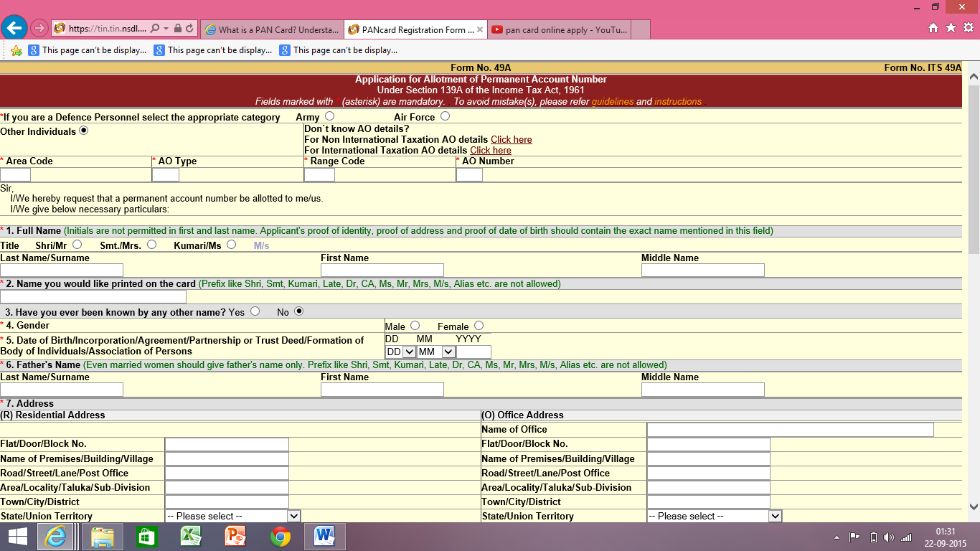Click the page scrollbar up arrow
Image resolution: width=980 pixels, height=551 pixels.
(x=974, y=76)
